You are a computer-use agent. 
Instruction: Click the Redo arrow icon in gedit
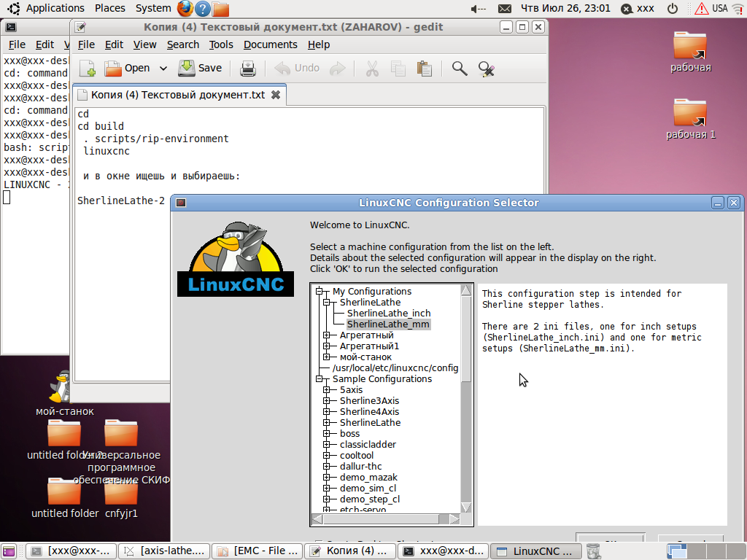(338, 69)
